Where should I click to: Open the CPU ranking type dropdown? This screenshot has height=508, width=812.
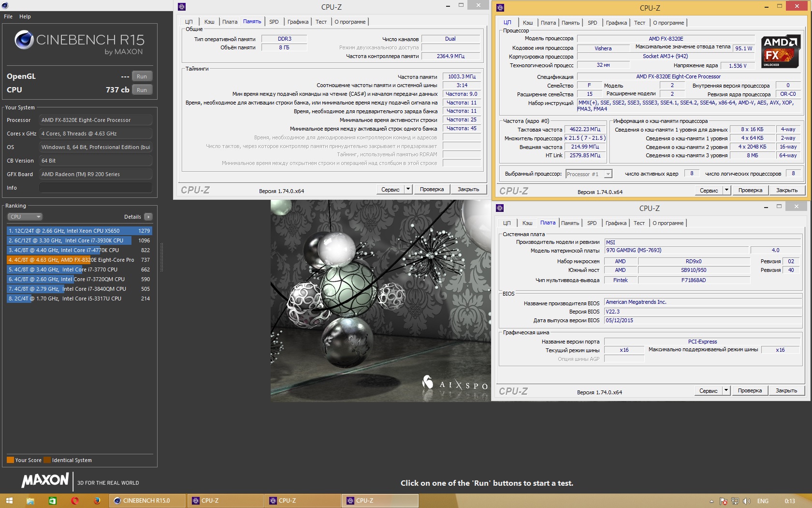[25, 217]
